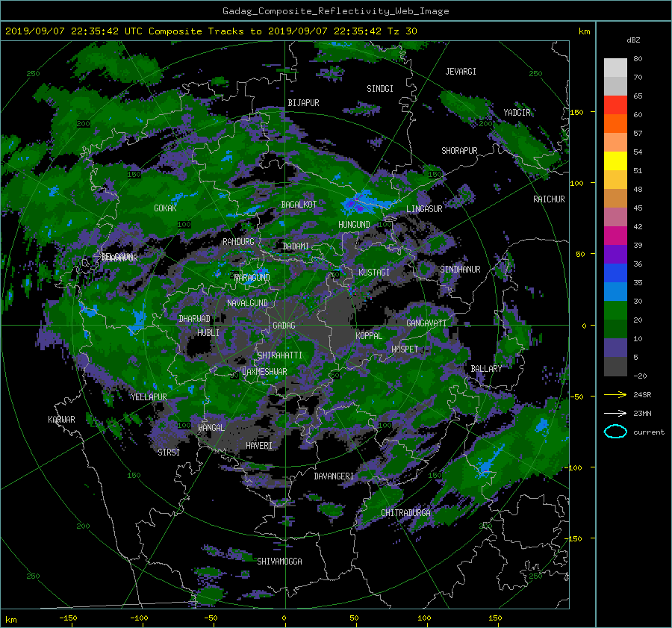Click the white 23MN track arrow icon
The height and width of the screenshot is (628, 672).
pyautogui.click(x=615, y=413)
